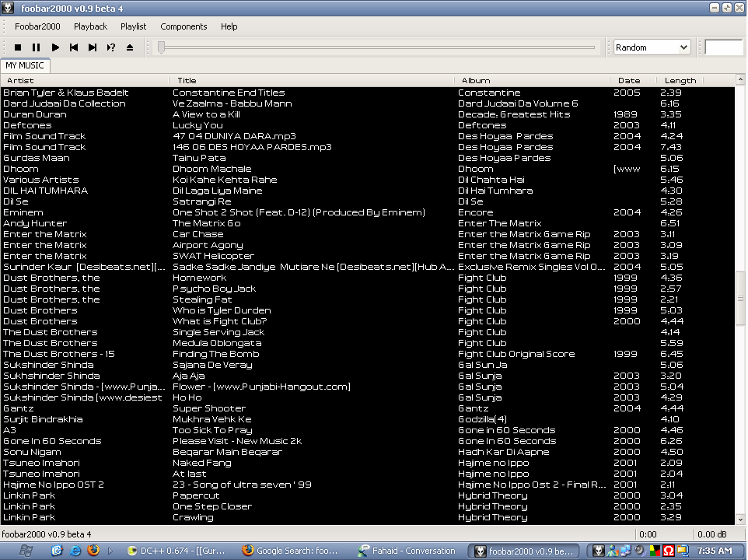
Task: Sort playlist by Artist column header
Action: 85,81
